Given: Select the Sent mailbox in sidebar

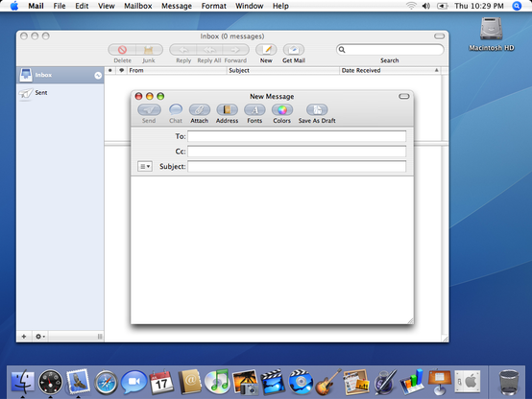Looking at the screenshot, I should [60, 92].
